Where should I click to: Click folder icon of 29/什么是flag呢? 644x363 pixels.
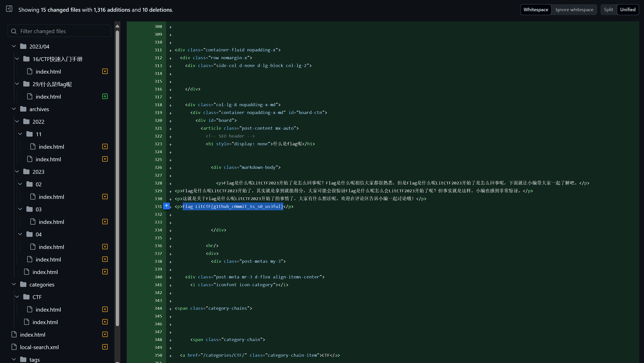(x=26, y=84)
